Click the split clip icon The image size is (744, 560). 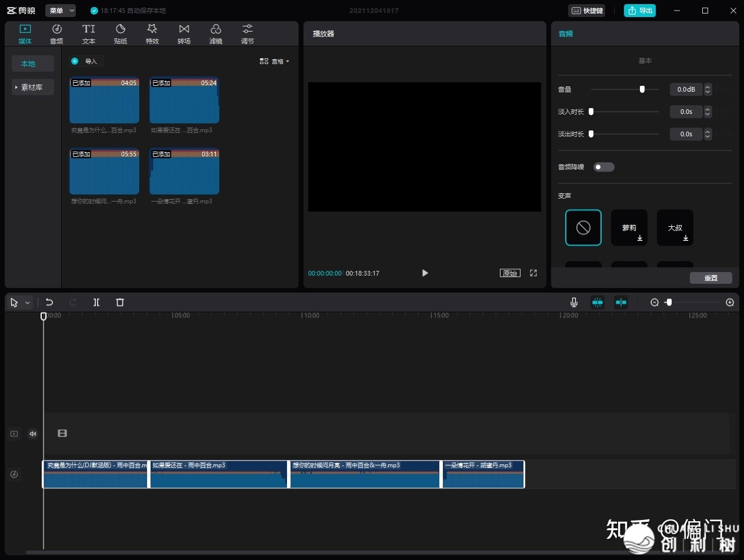96,302
